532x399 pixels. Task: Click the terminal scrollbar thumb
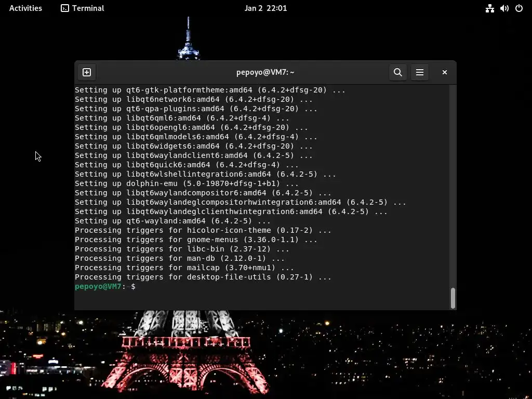(453, 298)
